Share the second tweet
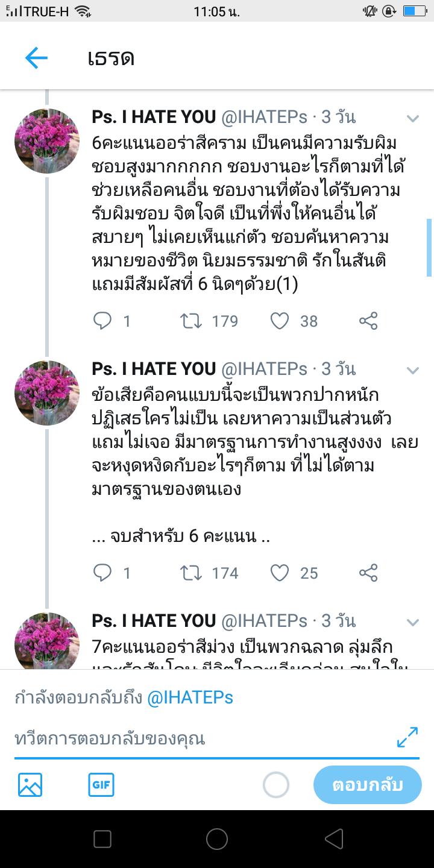Image resolution: width=434 pixels, height=868 pixels. (368, 573)
